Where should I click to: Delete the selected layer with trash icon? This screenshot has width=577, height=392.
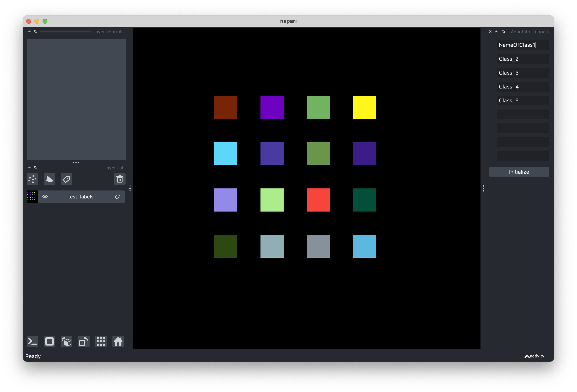[120, 179]
